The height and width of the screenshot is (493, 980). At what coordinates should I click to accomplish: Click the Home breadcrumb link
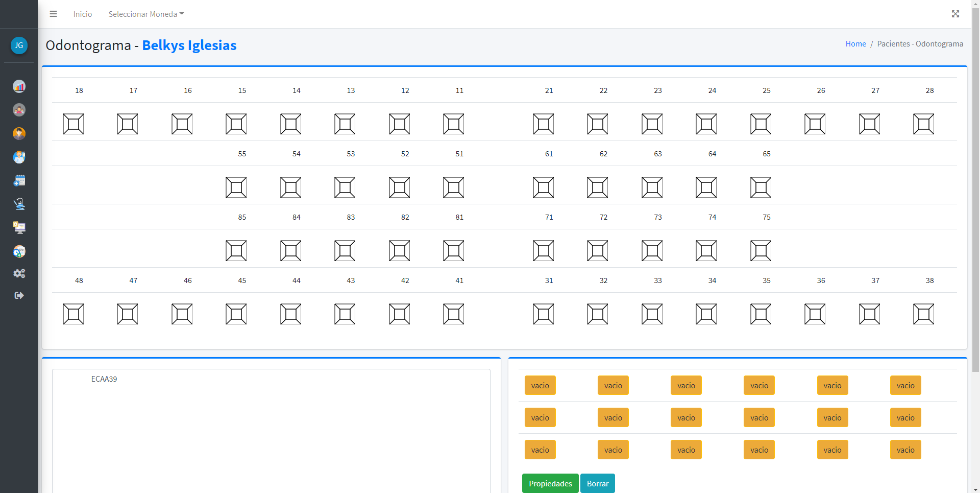click(855, 44)
